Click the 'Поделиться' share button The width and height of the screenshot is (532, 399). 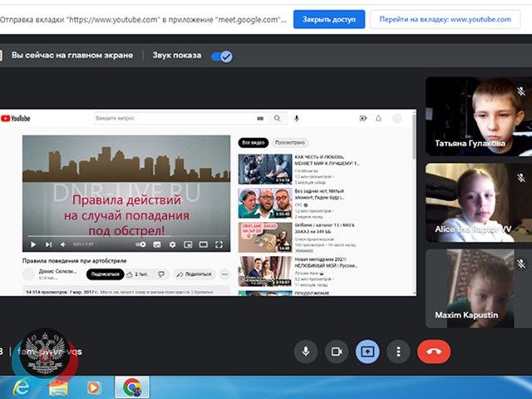click(x=194, y=274)
